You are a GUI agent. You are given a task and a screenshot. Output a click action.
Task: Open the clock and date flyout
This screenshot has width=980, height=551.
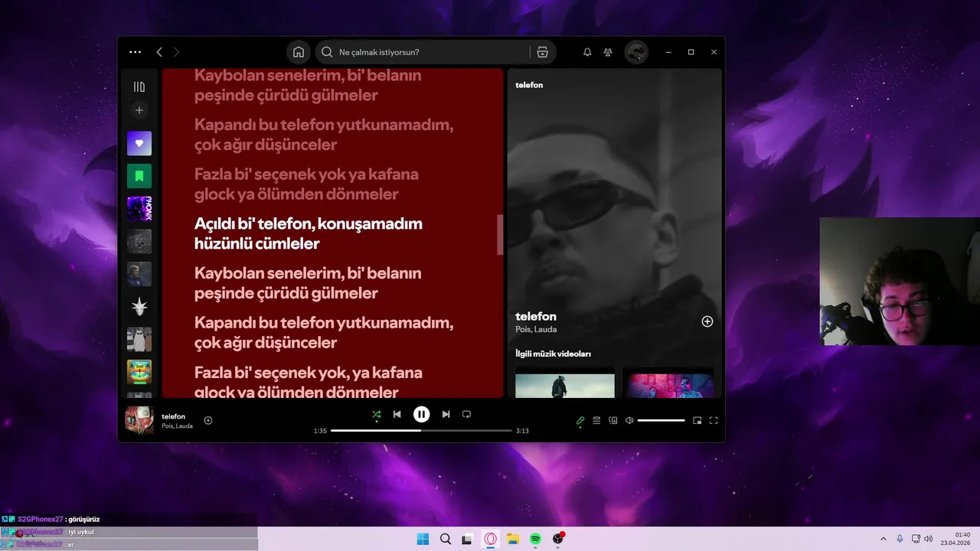(956, 539)
